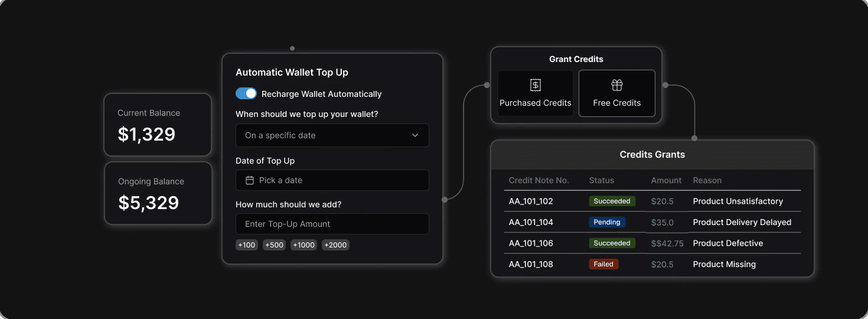
Task: Focus the Enter Top-Up Amount field
Action: 332,224
